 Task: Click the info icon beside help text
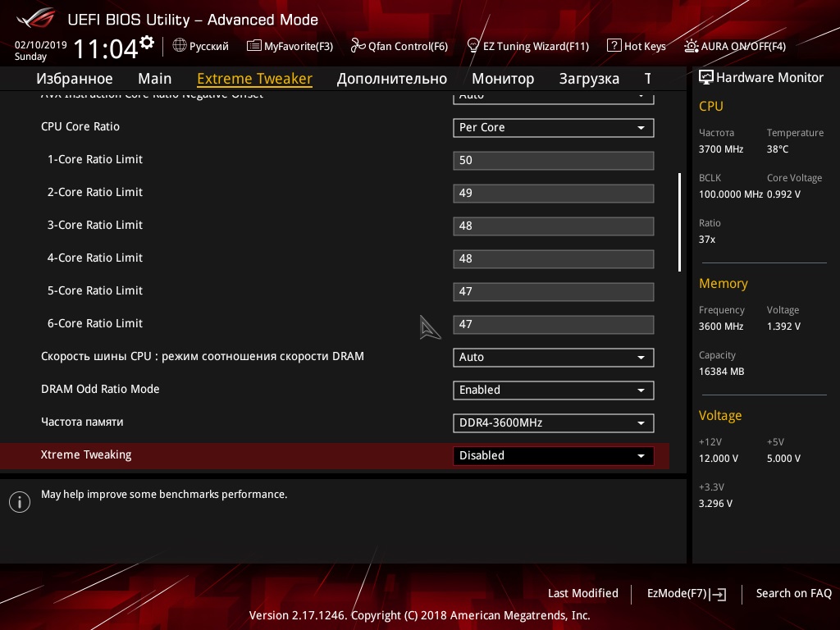(x=20, y=502)
